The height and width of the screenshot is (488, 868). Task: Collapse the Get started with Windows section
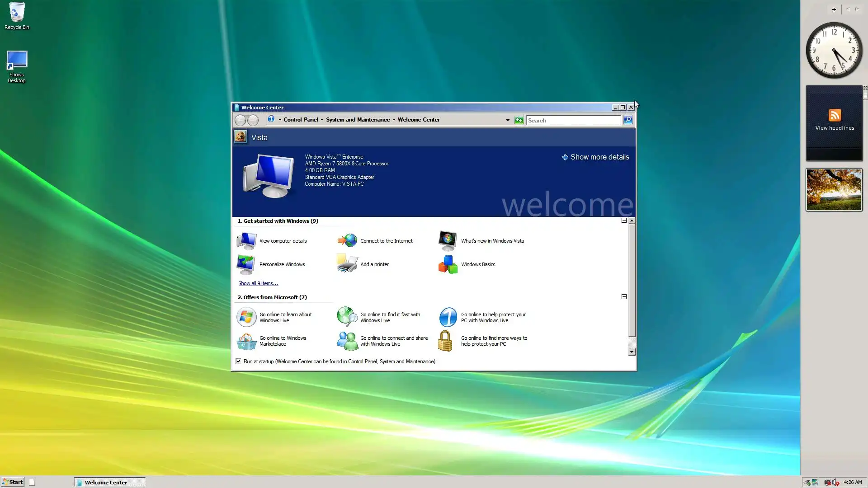pos(624,221)
